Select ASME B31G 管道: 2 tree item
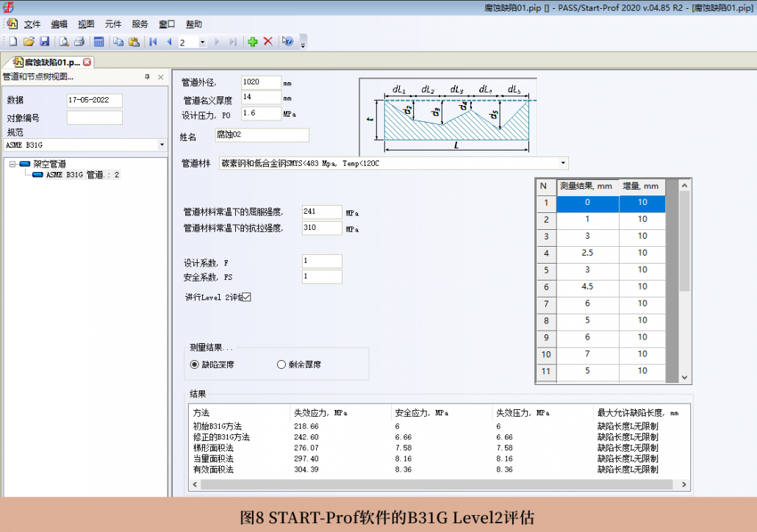The width and height of the screenshot is (757, 532). 82,175
